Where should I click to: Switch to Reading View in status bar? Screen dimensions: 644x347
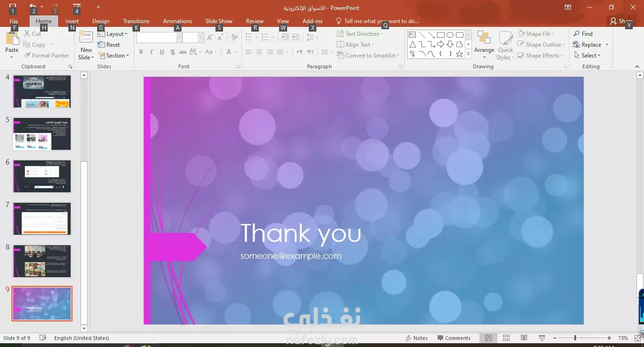[524, 338]
